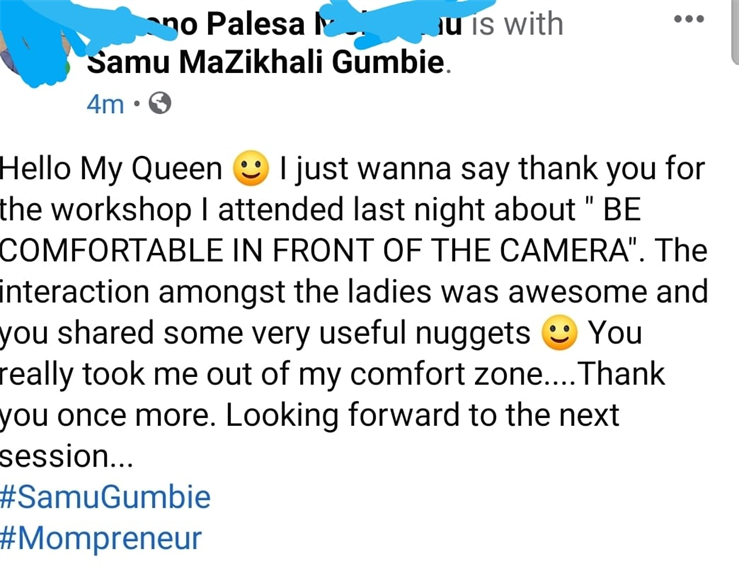739x576 pixels.
Task: Open the #SamuGumbie hashtag
Action: [x=105, y=497]
